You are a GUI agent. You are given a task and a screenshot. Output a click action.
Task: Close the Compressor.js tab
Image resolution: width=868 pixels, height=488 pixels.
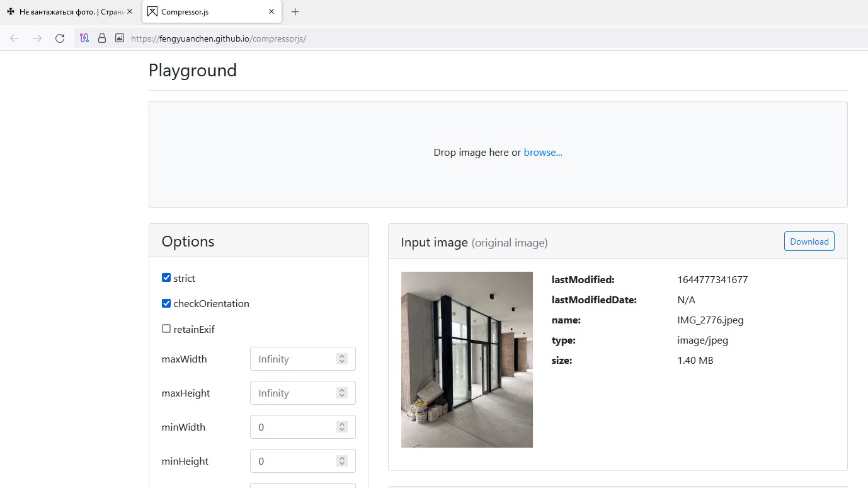pyautogui.click(x=271, y=11)
